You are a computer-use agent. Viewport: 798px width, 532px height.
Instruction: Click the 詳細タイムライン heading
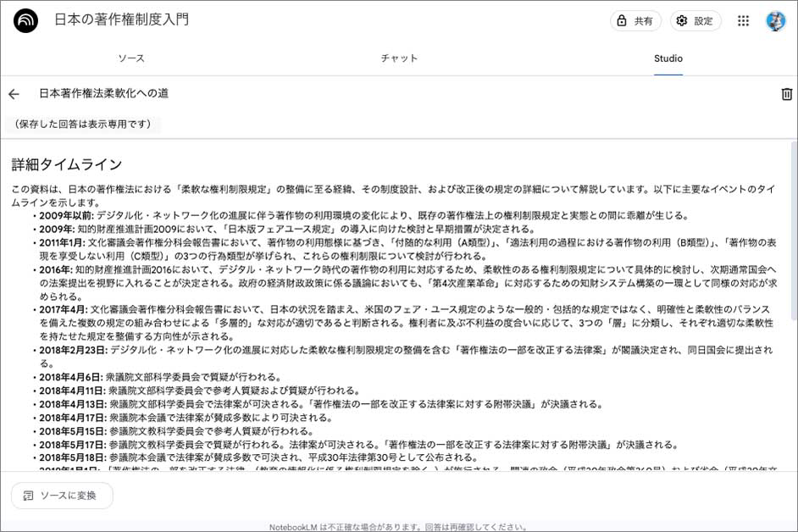point(67,164)
